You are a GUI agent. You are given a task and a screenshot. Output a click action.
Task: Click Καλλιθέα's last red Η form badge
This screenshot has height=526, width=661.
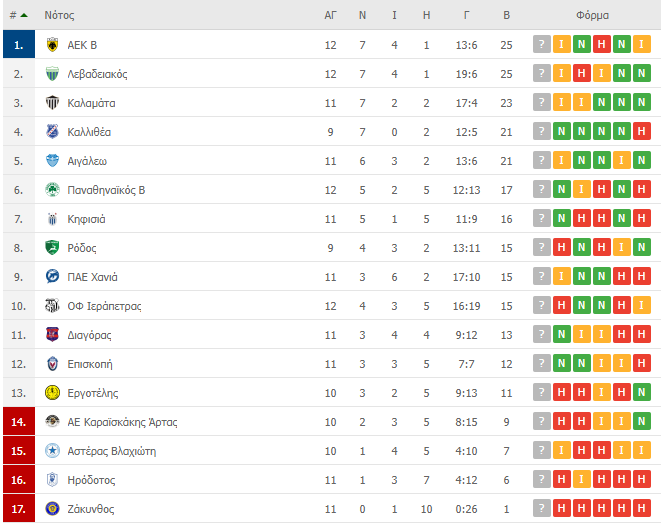coord(642,132)
